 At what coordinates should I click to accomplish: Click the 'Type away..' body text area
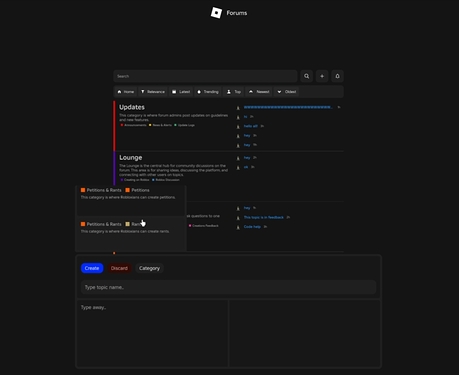coord(153,333)
